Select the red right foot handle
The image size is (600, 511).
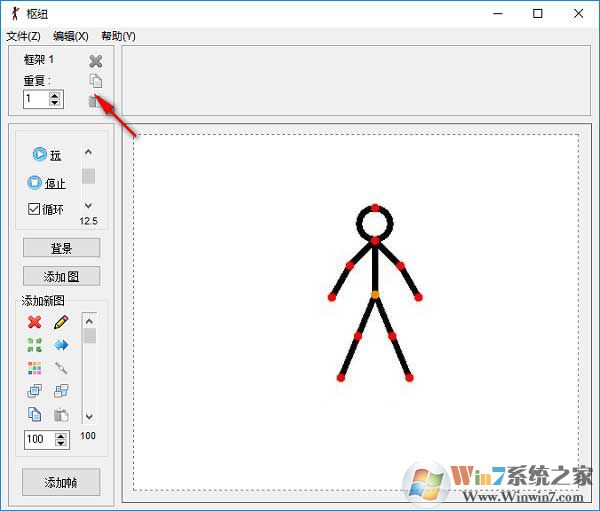pos(409,378)
